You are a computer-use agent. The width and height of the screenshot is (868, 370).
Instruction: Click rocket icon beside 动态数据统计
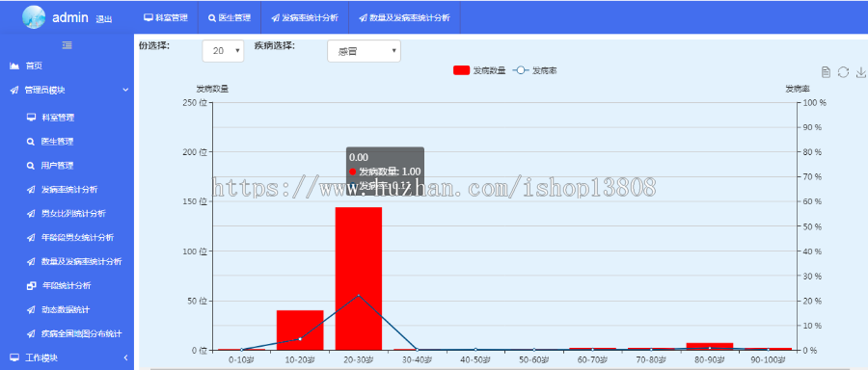tap(31, 309)
